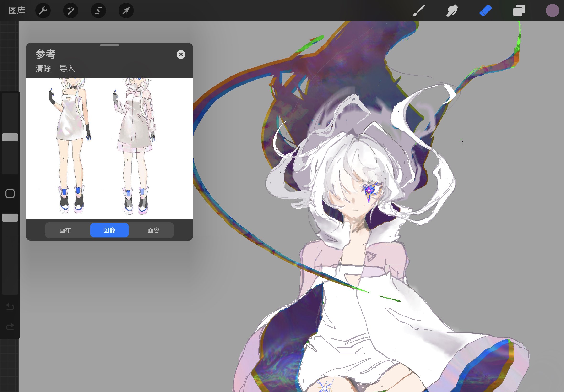This screenshot has height=392, width=564.
Task: Open the Adjustments magic wand menu
Action: click(71, 11)
